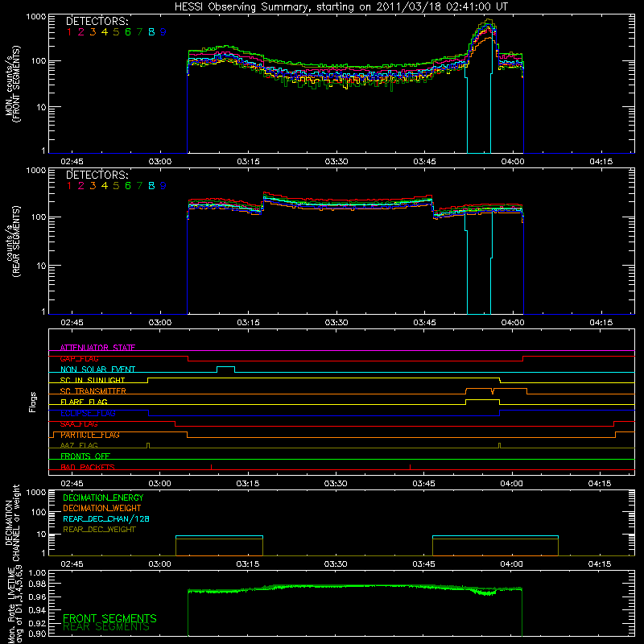Image resolution: width=644 pixels, height=644 pixels.
Task: Click the PARTICLE_FLAG label
Action: click(90, 435)
